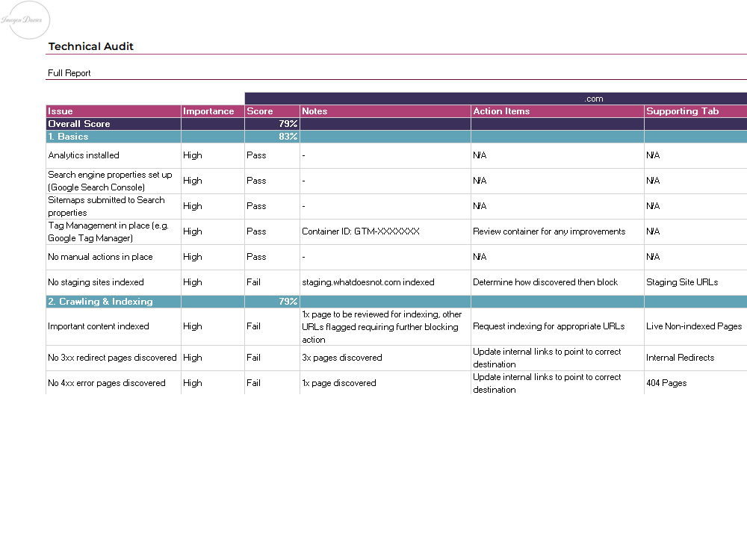Click the Overall Score row label

[x=114, y=124]
